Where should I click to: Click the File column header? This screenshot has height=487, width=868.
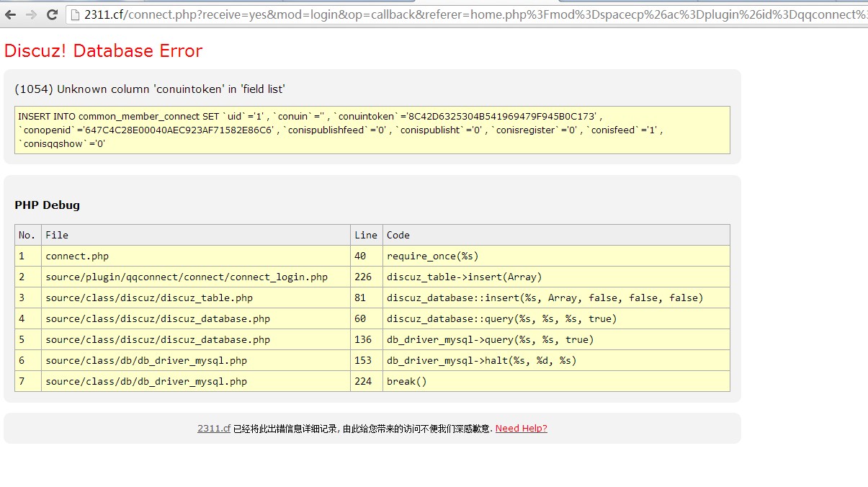coord(57,235)
